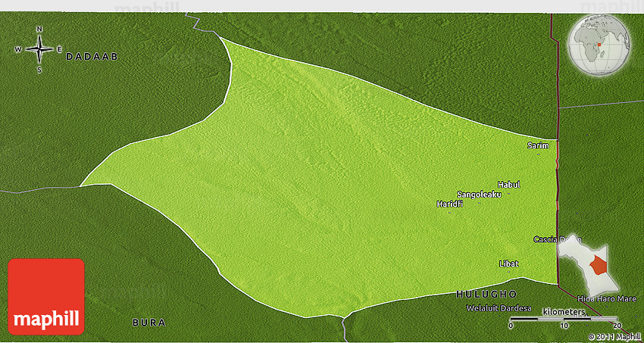Image resolution: width=644 pixels, height=343 pixels.
Task: Click the red dot on the globe
Action: coord(598,44)
